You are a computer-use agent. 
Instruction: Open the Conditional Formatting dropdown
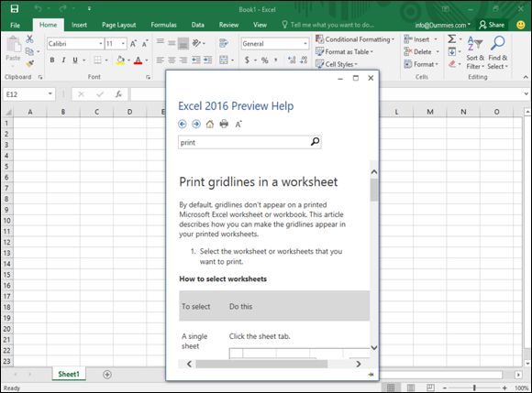[355, 39]
